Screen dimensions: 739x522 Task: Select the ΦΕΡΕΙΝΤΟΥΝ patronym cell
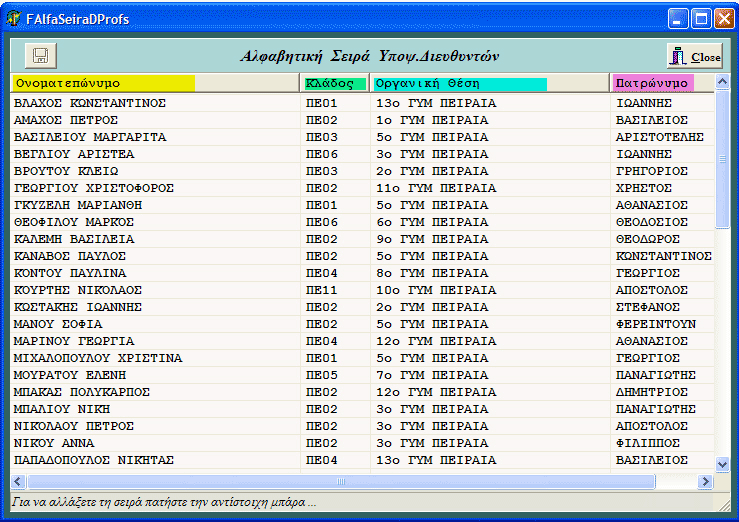click(656, 324)
